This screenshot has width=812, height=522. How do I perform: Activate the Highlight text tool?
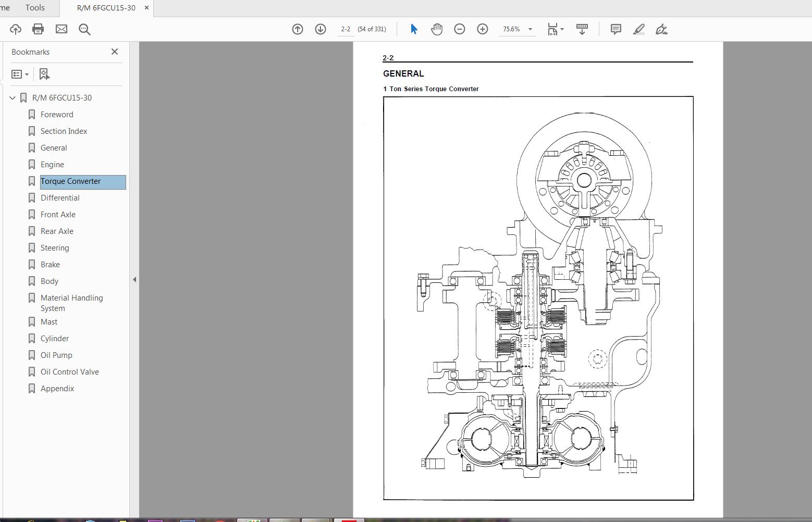[638, 29]
